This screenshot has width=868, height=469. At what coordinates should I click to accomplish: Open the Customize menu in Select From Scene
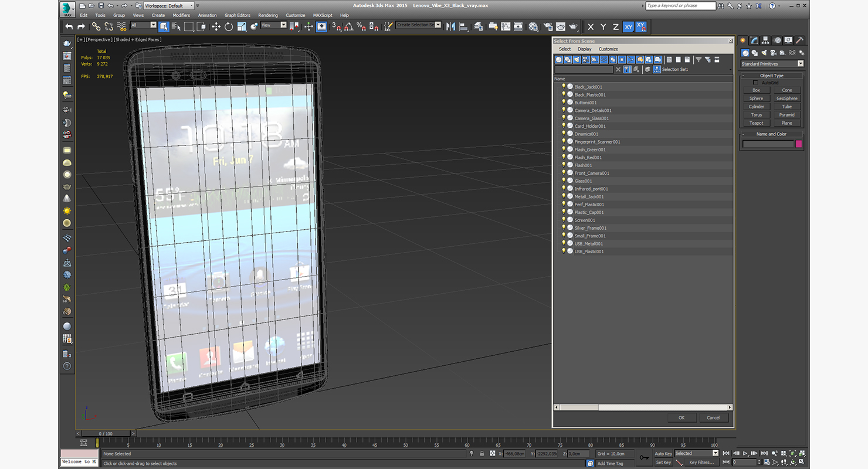point(608,49)
